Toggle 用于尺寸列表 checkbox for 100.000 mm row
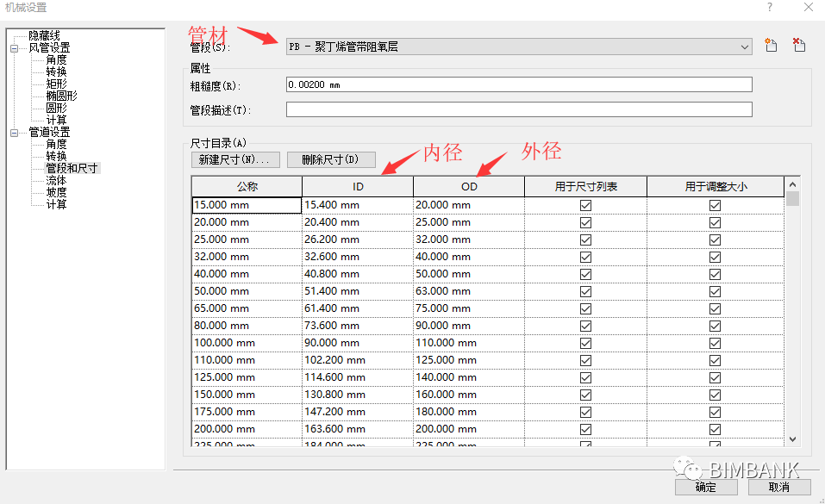Screen dimensions: 825x504 pyautogui.click(x=585, y=343)
